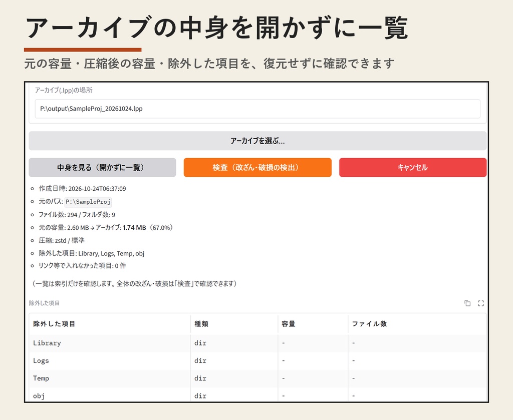The width and height of the screenshot is (513, 420).
Task: Click the 1.74 MB archive size text
Action: [x=134, y=227]
